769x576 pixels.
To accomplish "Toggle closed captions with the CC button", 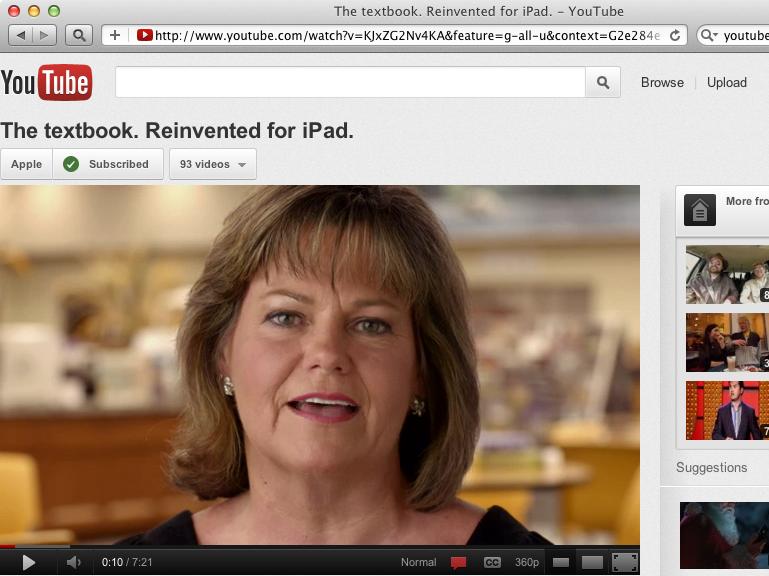I will 492,562.
